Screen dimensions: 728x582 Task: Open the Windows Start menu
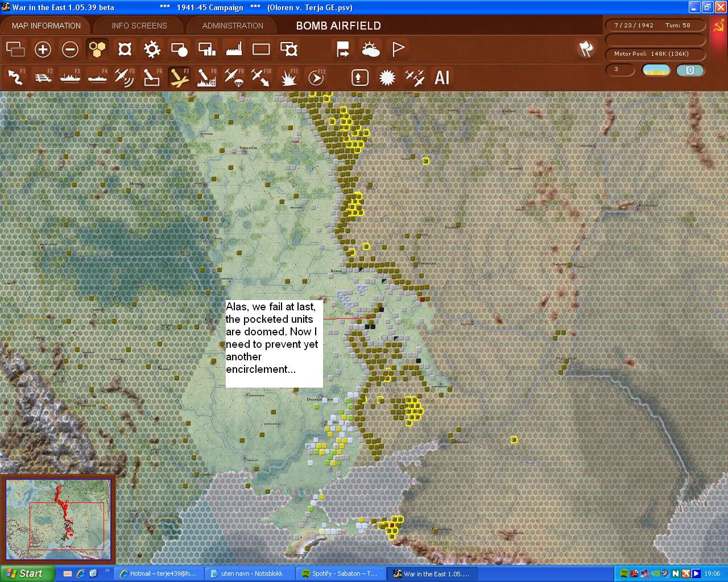[x=27, y=573]
